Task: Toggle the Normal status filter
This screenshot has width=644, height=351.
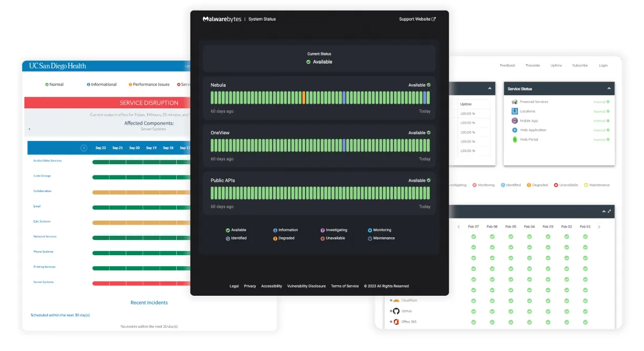Action: click(x=53, y=84)
